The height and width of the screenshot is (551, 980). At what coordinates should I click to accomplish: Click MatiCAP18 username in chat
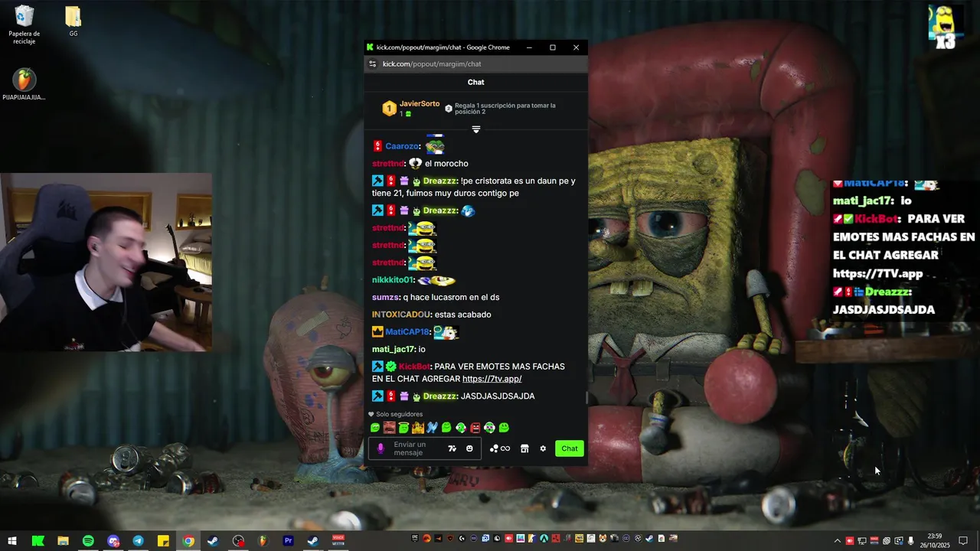[x=407, y=332]
